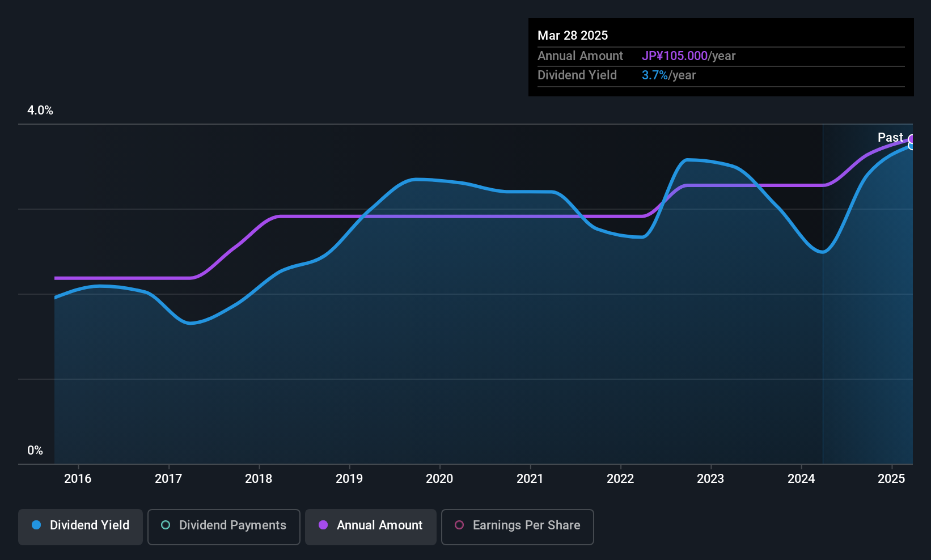Click the Mar 28 2025 tooltip date
This screenshot has height=560, width=931.
click(x=573, y=36)
